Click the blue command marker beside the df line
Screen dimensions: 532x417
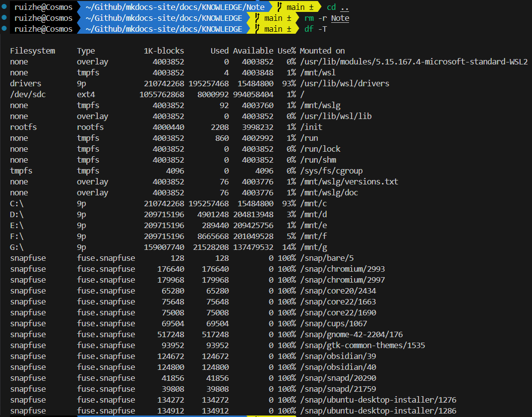click(x=4, y=29)
